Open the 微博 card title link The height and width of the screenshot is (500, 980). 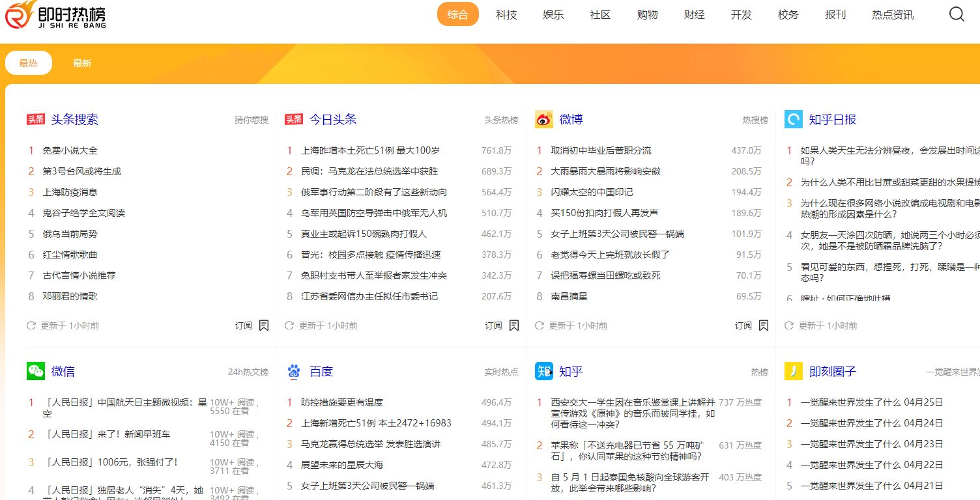click(571, 119)
